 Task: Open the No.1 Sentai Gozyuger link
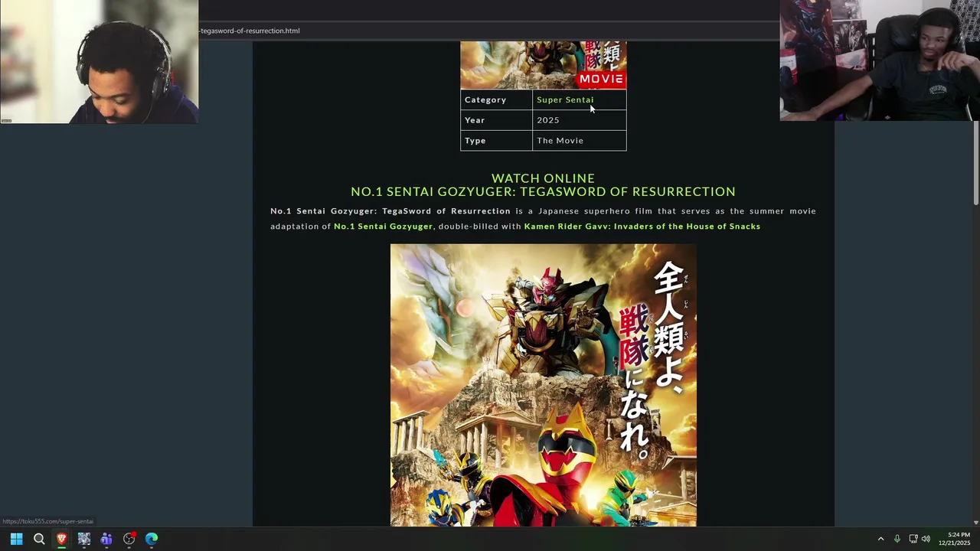[x=383, y=227]
